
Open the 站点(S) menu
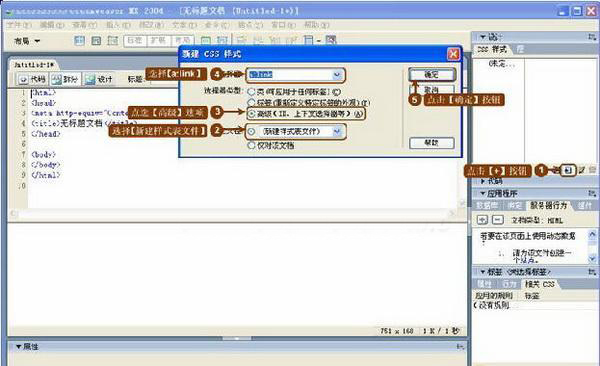pyautogui.click(x=251, y=25)
